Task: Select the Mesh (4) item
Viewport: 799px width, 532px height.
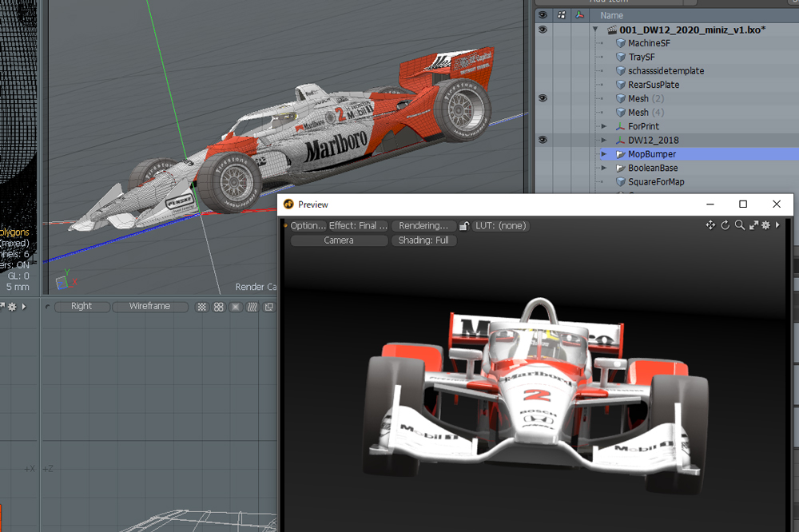Action: tap(646, 113)
